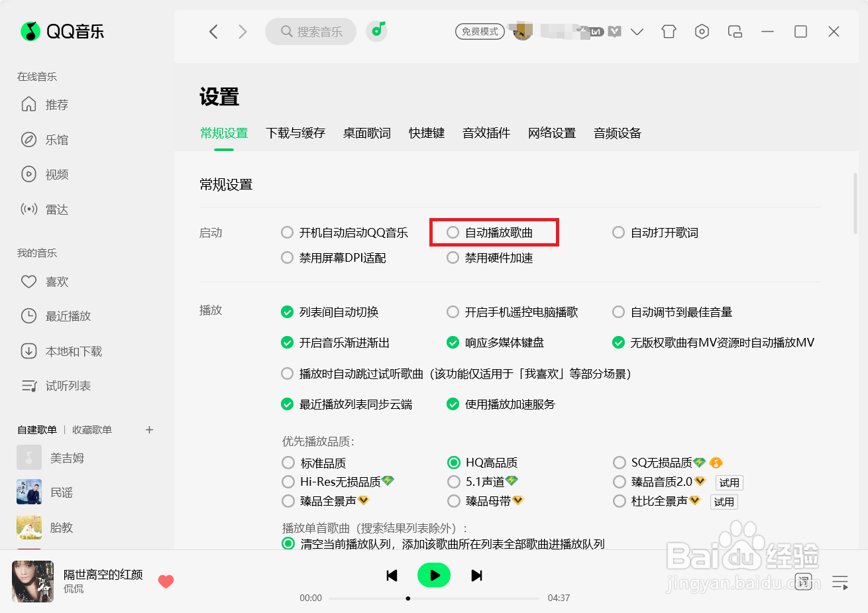Select SQ无损品质 audio quality
The image size is (868, 613).
(619, 463)
